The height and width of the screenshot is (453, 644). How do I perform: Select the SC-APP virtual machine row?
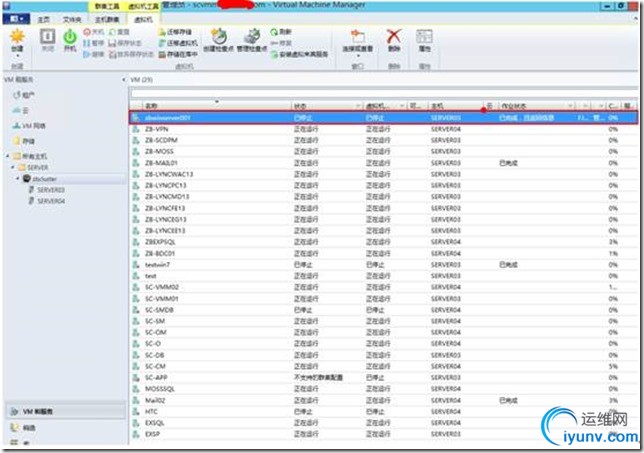(x=383, y=377)
